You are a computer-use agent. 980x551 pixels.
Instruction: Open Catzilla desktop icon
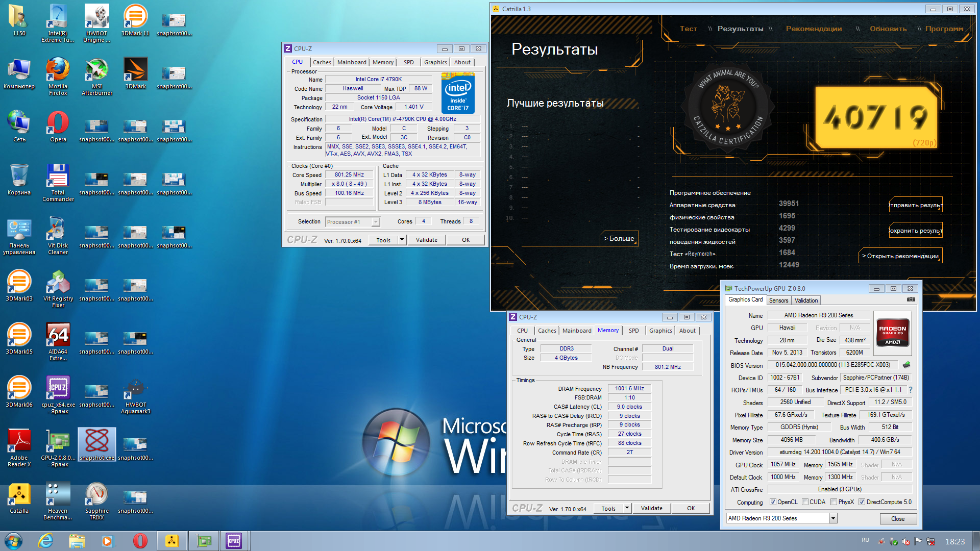[x=19, y=497]
